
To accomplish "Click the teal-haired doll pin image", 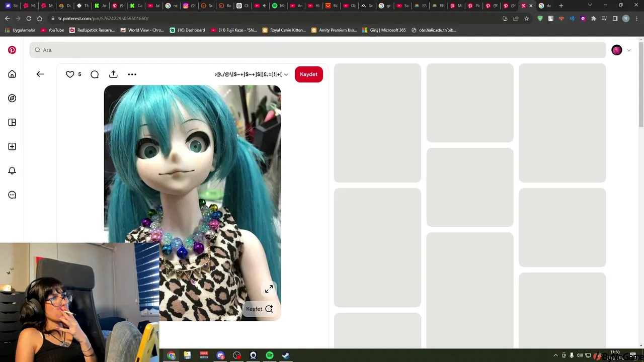I will tap(192, 203).
